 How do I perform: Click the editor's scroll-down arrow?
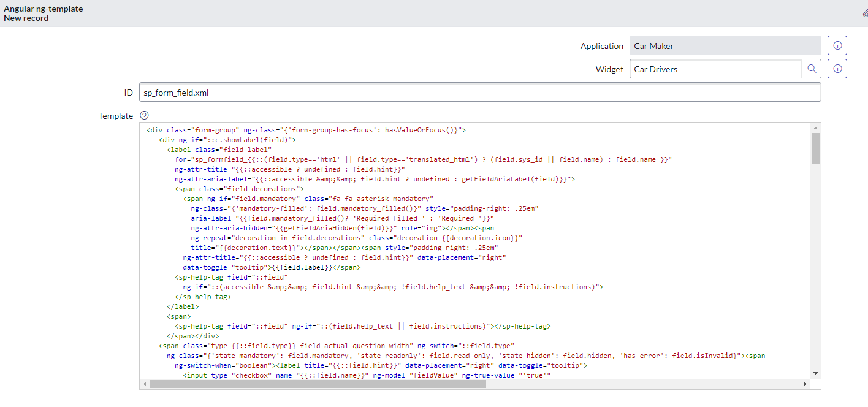tap(815, 373)
